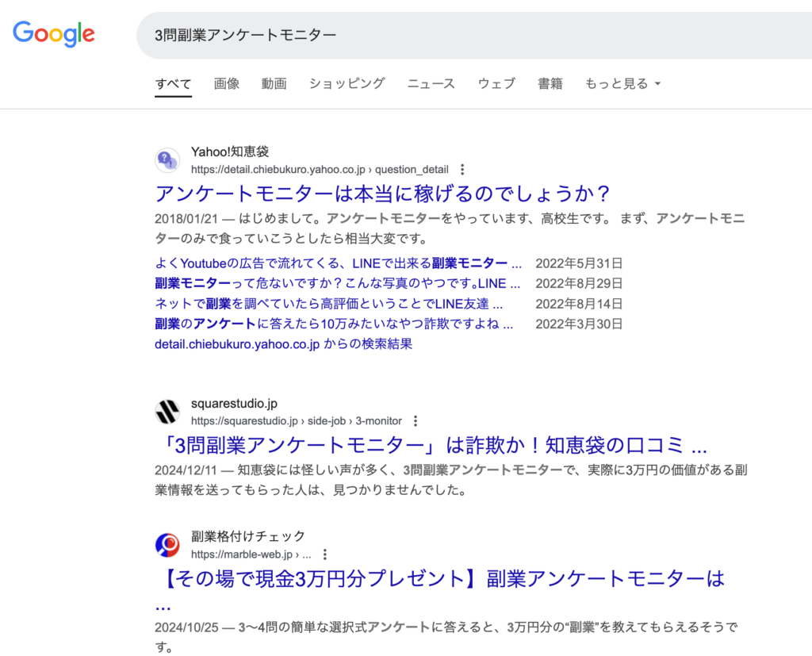812x656 pixels.
Task: Go to the ニュース tab
Action: 431,83
